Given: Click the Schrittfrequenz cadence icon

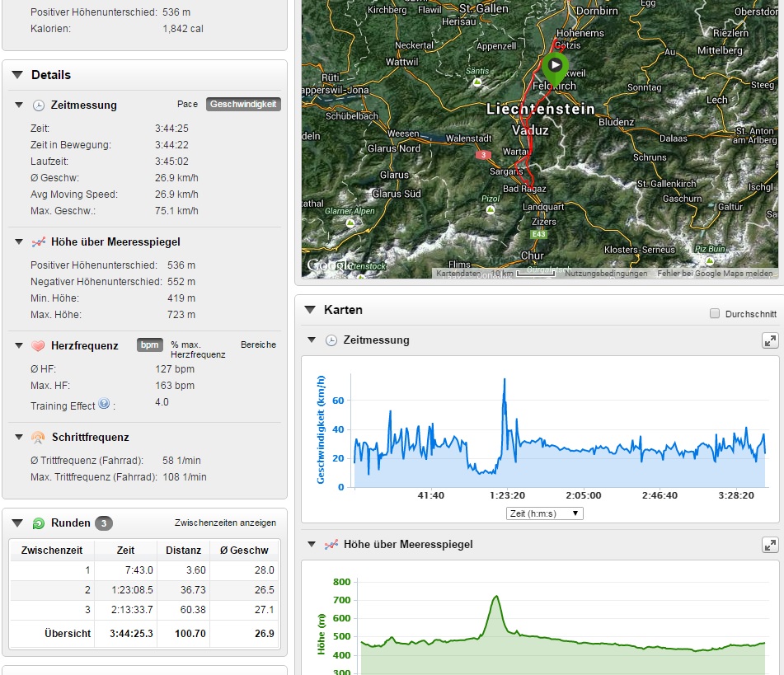Looking at the screenshot, I should [38, 438].
